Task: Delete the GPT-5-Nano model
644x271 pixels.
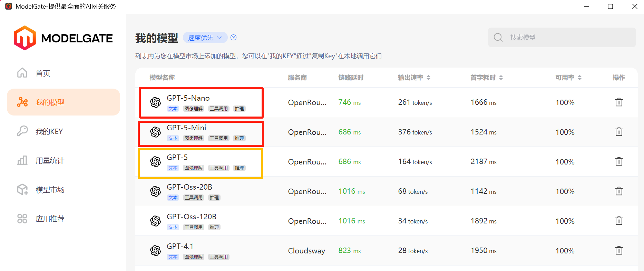Action: [x=619, y=102]
